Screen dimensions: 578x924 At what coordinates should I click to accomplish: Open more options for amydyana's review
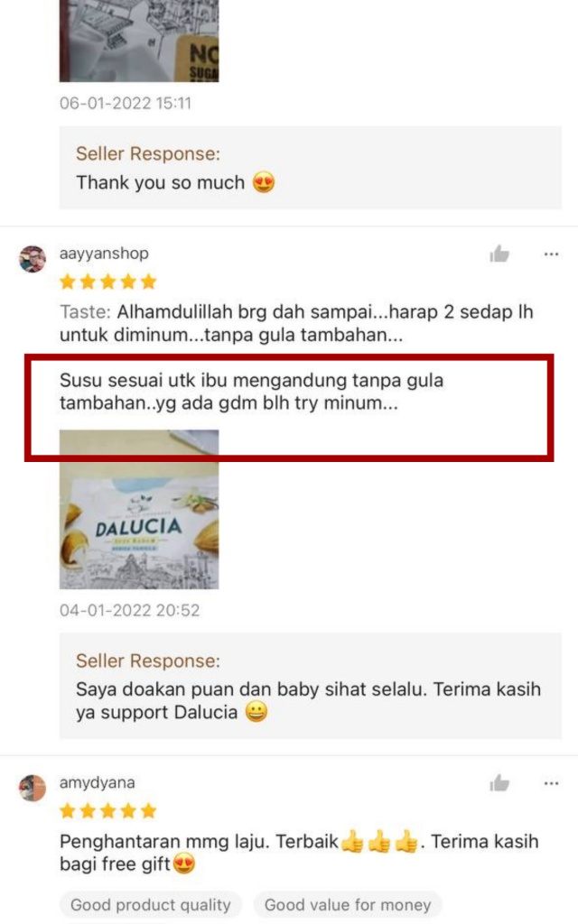coord(551,783)
